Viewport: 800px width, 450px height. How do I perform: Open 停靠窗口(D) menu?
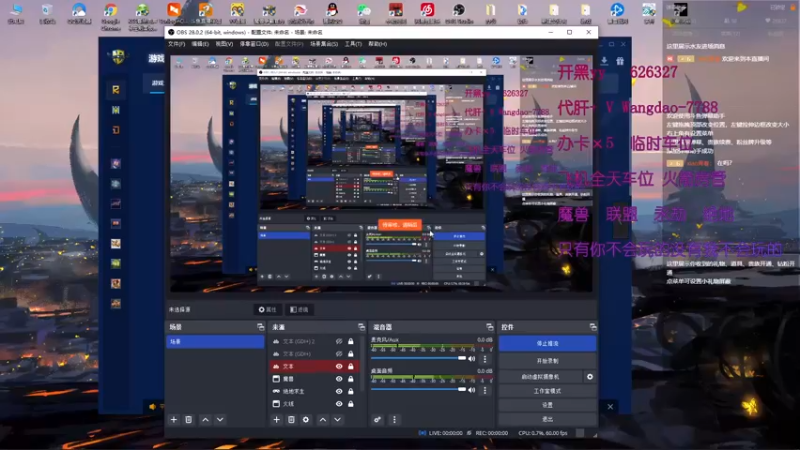(254, 44)
